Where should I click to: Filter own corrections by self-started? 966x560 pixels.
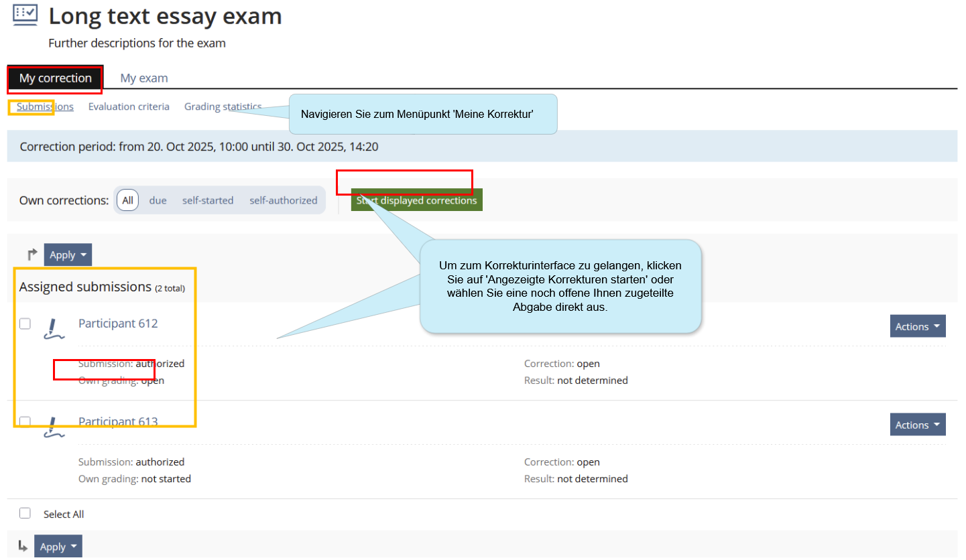click(x=208, y=200)
